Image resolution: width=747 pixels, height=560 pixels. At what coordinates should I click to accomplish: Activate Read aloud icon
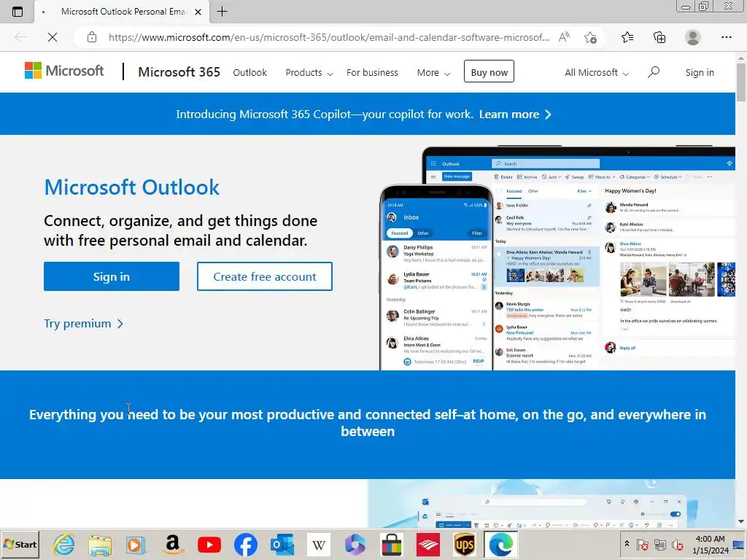click(564, 37)
